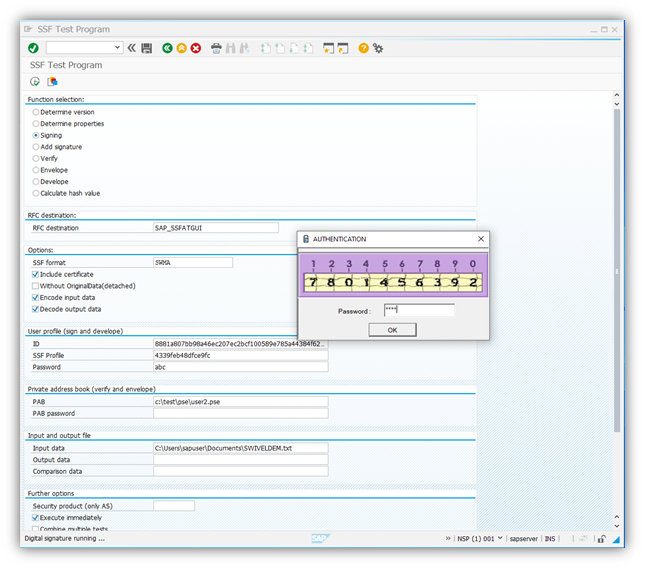This screenshot has width=645, height=568.
Task: Click the Save diskette icon
Action: (146, 48)
